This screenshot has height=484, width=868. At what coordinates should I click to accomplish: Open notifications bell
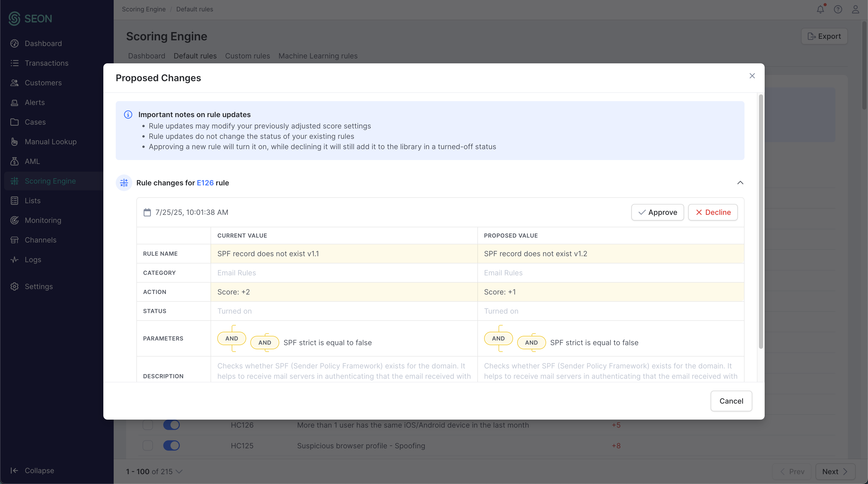pyautogui.click(x=820, y=9)
